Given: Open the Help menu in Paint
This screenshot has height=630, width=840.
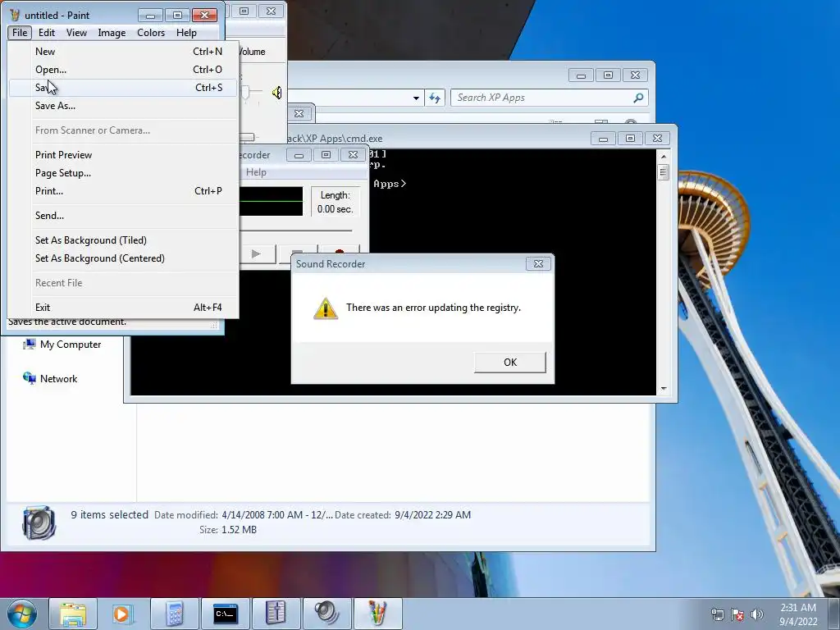Looking at the screenshot, I should click(x=186, y=33).
